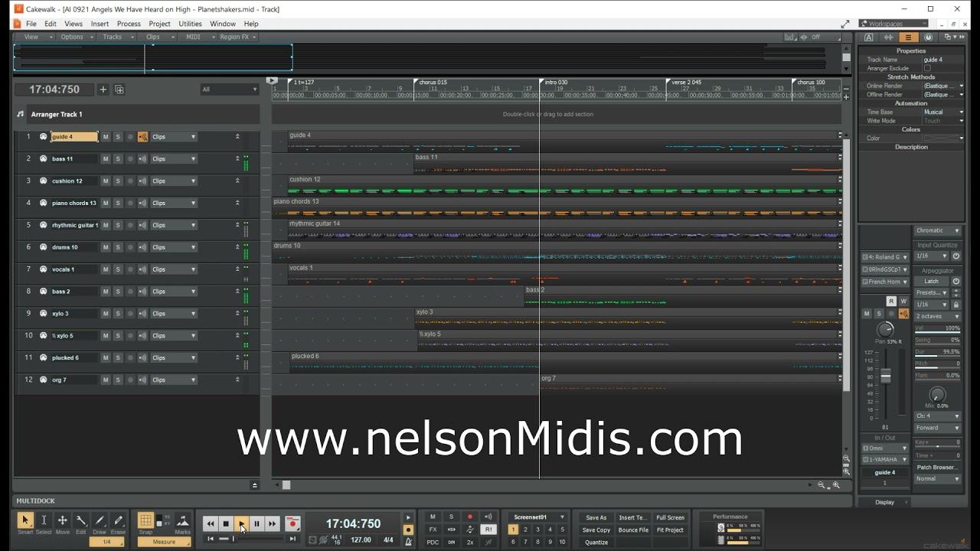Fast forward the transport
Image resolution: width=980 pixels, height=551 pixels.
[x=272, y=524]
